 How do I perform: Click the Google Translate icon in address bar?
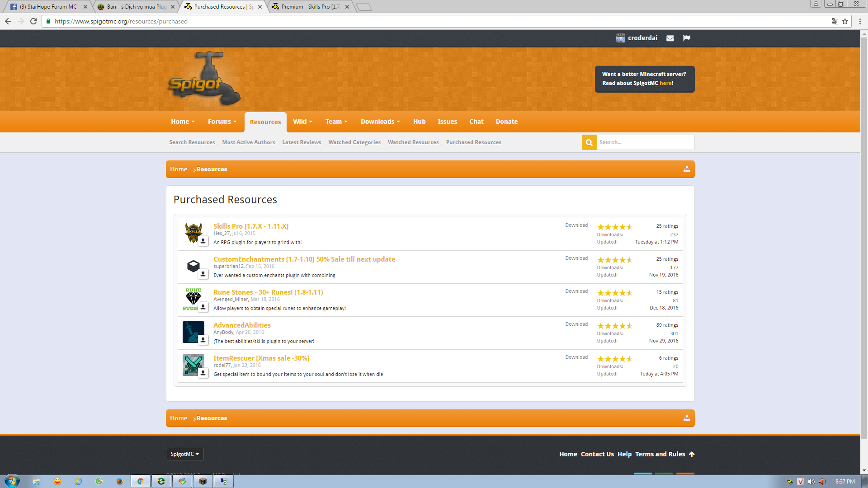click(x=835, y=21)
